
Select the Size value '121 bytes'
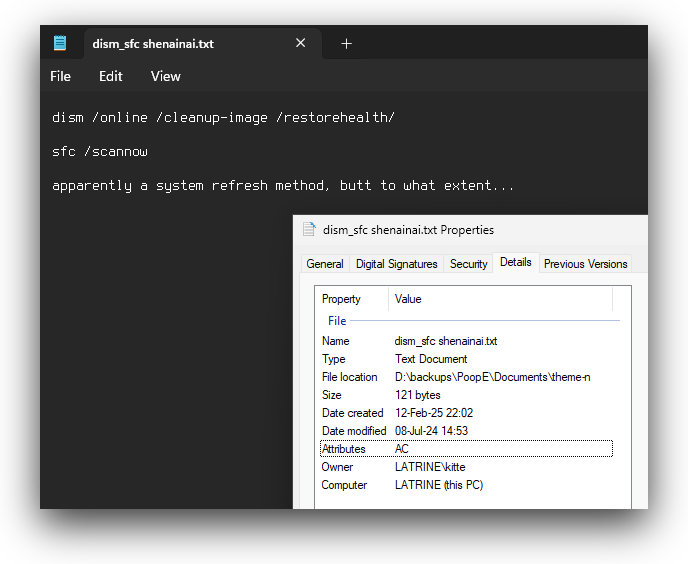click(417, 395)
